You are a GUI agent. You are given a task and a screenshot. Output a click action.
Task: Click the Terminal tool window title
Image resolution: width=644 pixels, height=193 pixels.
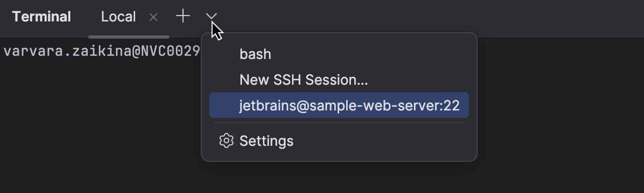(x=41, y=17)
